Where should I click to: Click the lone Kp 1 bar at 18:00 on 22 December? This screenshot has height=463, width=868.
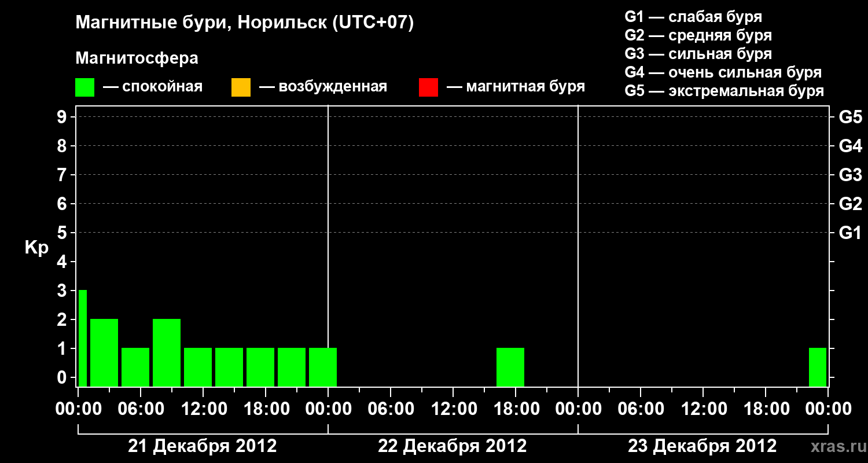click(x=510, y=367)
